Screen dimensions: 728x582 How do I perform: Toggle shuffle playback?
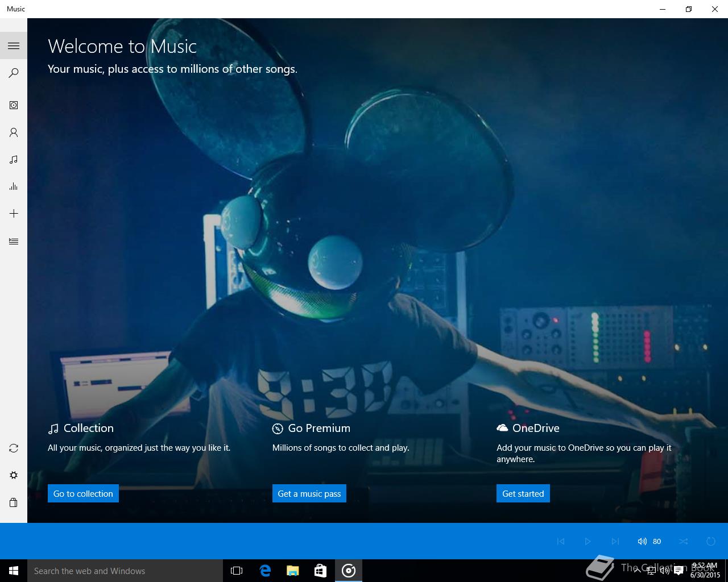[684, 542]
